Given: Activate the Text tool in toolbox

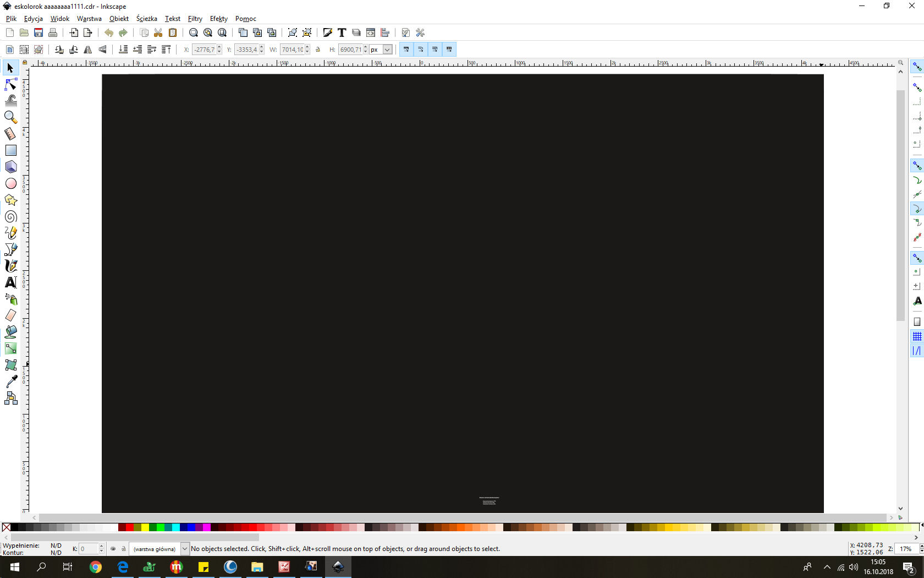Looking at the screenshot, I should click(x=10, y=282).
